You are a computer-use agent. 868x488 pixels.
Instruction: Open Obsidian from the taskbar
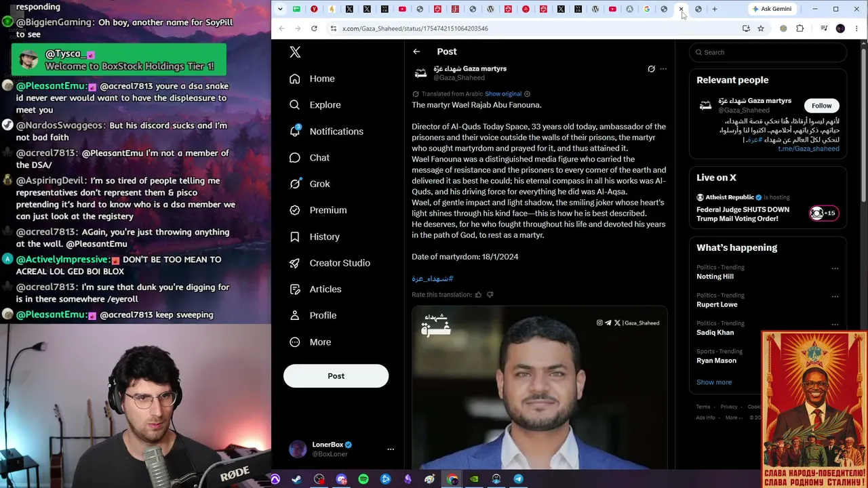pyautogui.click(x=408, y=479)
